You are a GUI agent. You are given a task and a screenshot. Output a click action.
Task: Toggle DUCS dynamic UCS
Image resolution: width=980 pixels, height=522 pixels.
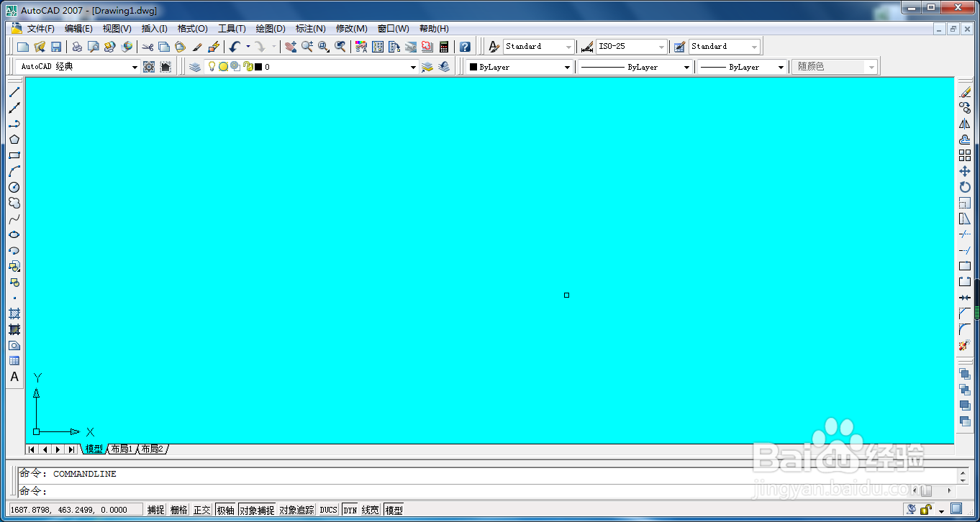tap(329, 510)
